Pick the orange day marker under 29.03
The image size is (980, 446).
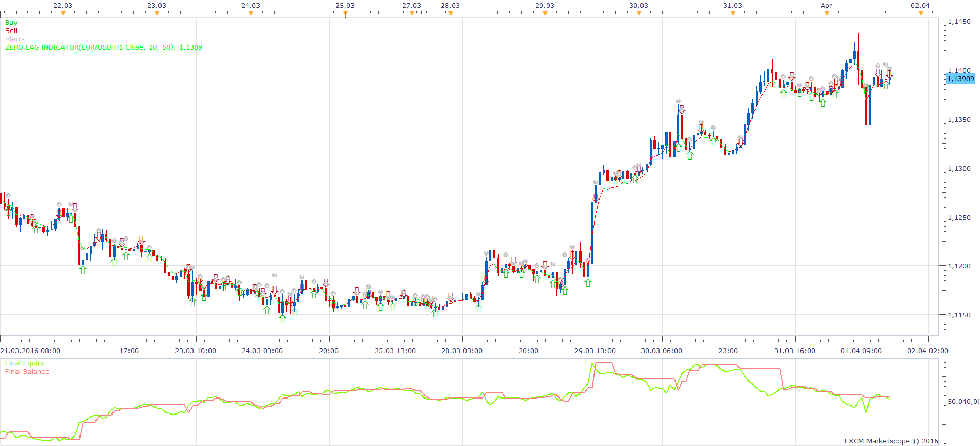click(545, 14)
